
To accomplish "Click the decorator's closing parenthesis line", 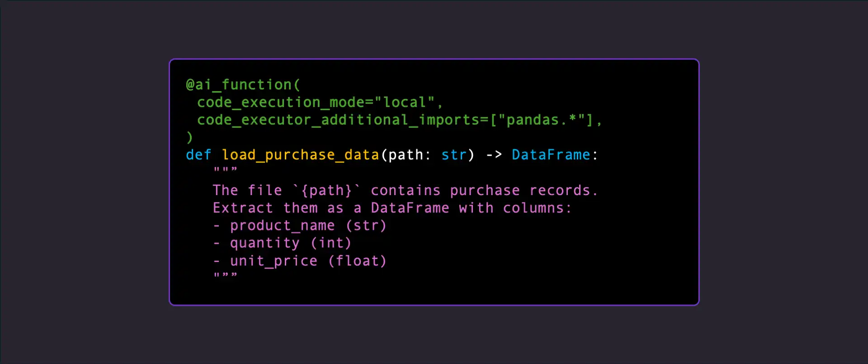I will (x=190, y=137).
